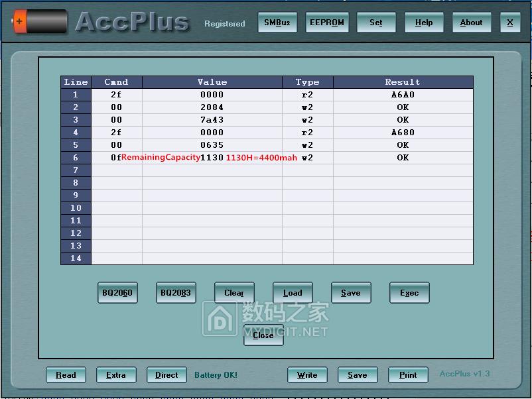The width and height of the screenshot is (532, 399).
Task: Click Value cell '0635' in line 5
Action: click(212, 145)
